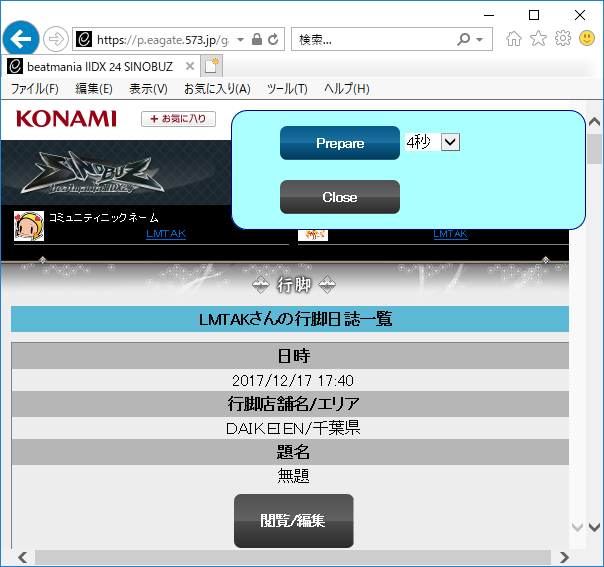Click the LMTAKさんの行脚日誌一覧 heading
Screen dimensions: 604x567
(295, 319)
